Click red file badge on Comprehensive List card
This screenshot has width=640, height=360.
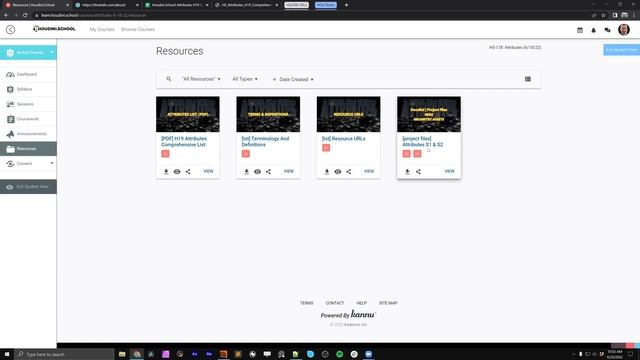(165, 153)
